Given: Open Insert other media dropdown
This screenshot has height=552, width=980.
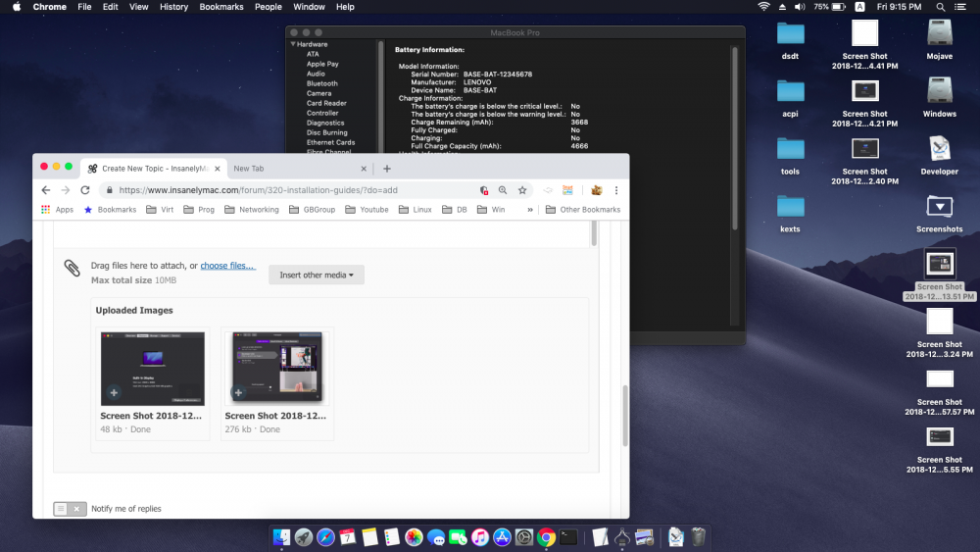Looking at the screenshot, I should (317, 276).
